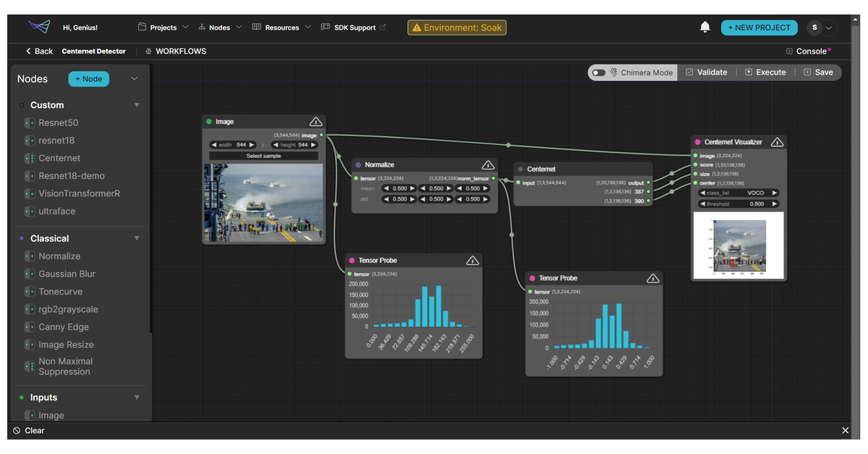Click the warning icon on the Image node
This screenshot has height=454, width=868.
[316, 121]
